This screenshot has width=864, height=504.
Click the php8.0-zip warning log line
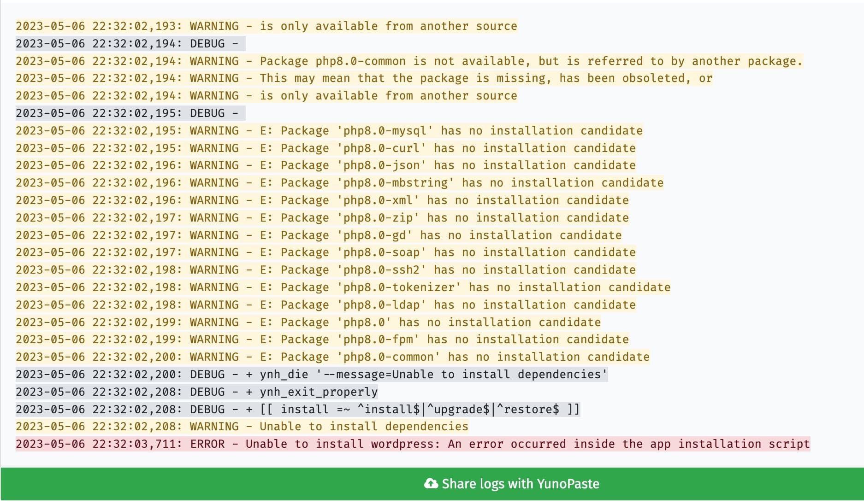coord(322,217)
